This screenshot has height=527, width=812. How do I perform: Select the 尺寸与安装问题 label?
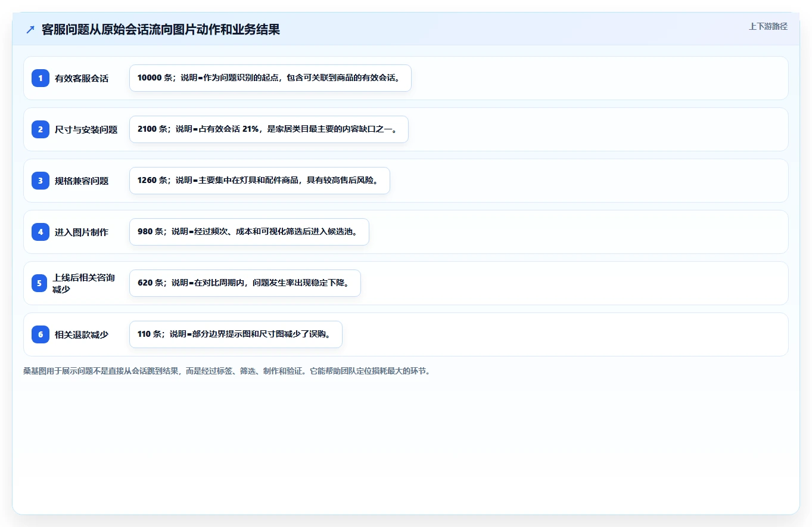[86, 129]
